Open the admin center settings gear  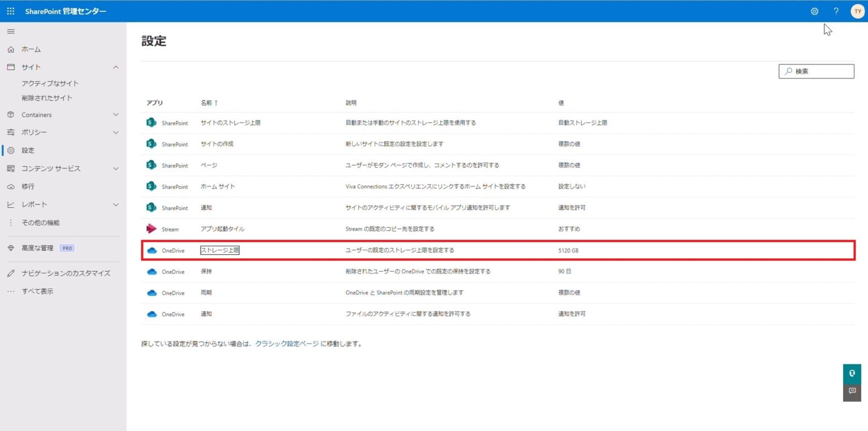click(x=814, y=11)
